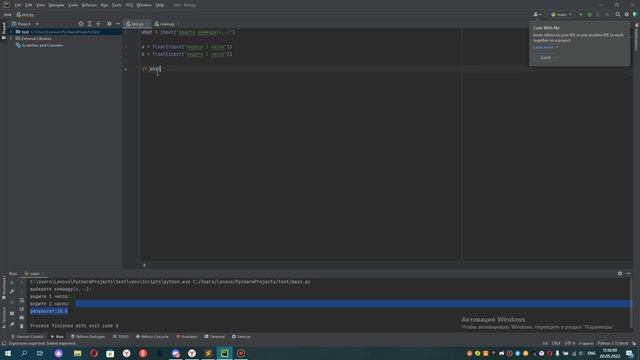
Task: Click Got It in Code With Me popup
Action: [545, 58]
